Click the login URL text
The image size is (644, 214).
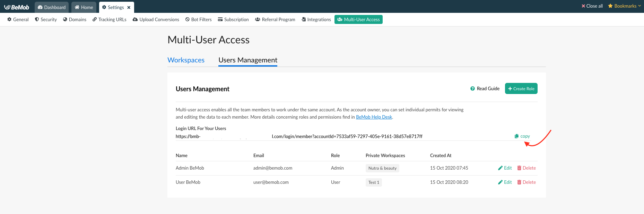(299, 136)
